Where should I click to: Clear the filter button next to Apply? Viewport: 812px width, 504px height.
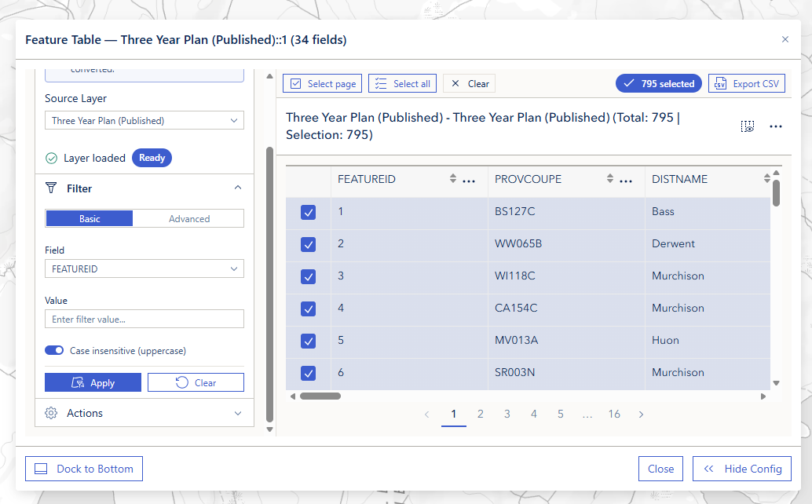click(196, 382)
